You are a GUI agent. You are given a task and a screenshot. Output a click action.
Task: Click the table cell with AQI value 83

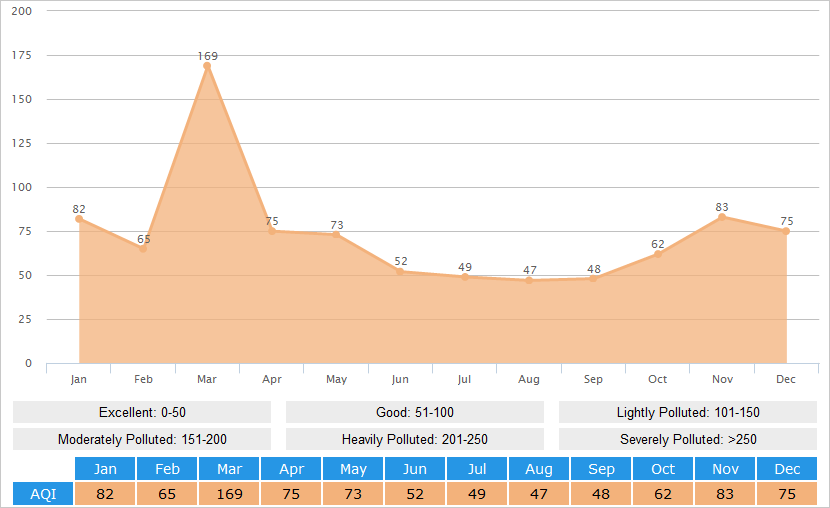point(725,494)
